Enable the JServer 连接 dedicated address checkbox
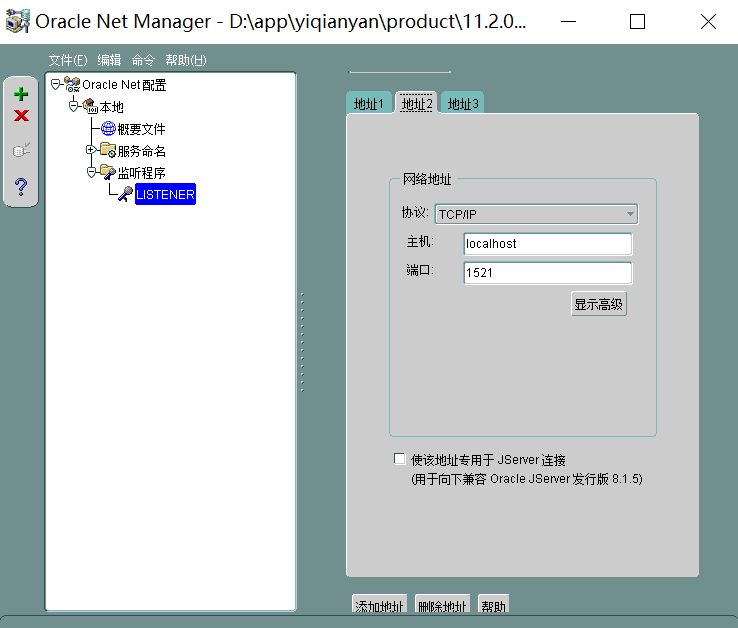 [400, 459]
